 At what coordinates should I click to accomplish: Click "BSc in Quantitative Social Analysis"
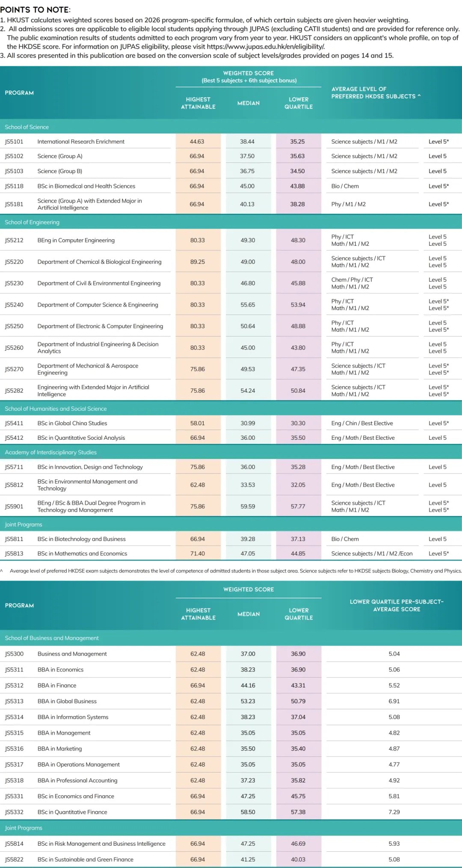pos(81,438)
